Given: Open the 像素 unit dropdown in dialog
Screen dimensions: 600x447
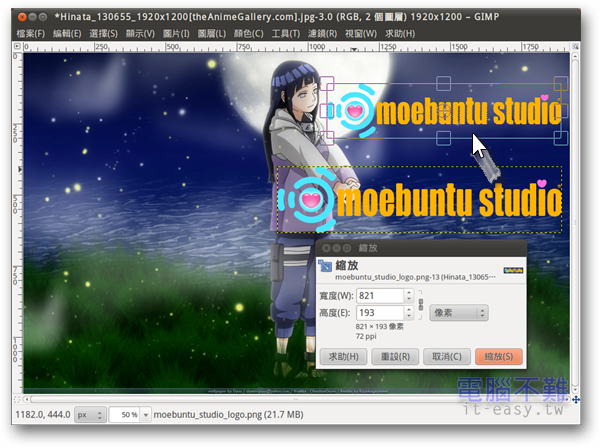Looking at the screenshot, I should [x=451, y=313].
